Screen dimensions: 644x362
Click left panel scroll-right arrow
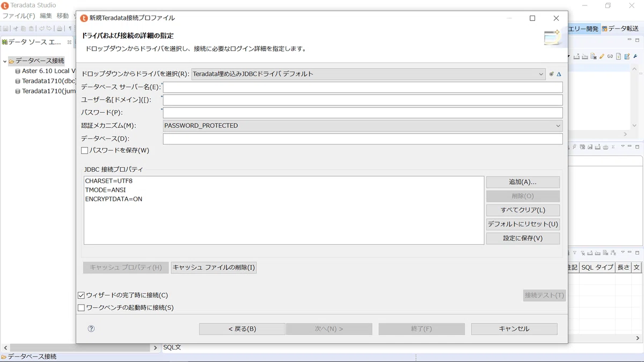click(156, 347)
